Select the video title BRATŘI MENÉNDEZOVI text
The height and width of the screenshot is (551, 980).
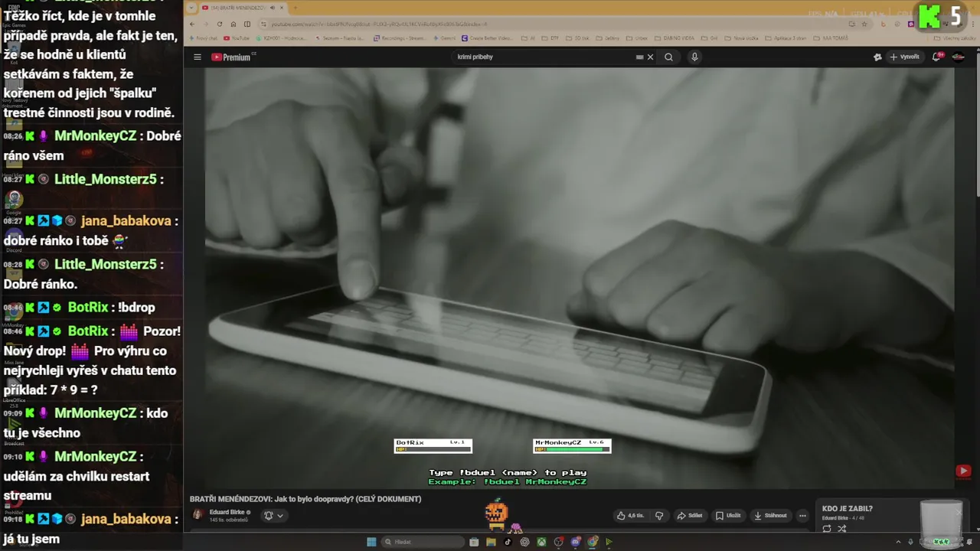305,499
